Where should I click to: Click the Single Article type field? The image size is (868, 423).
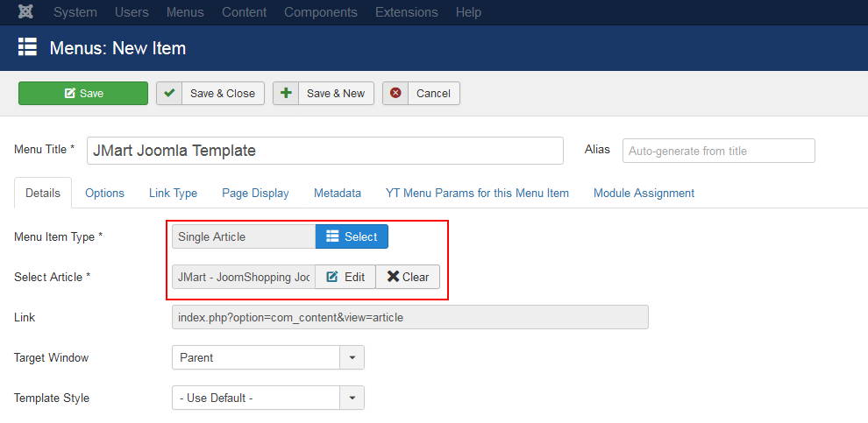click(244, 236)
